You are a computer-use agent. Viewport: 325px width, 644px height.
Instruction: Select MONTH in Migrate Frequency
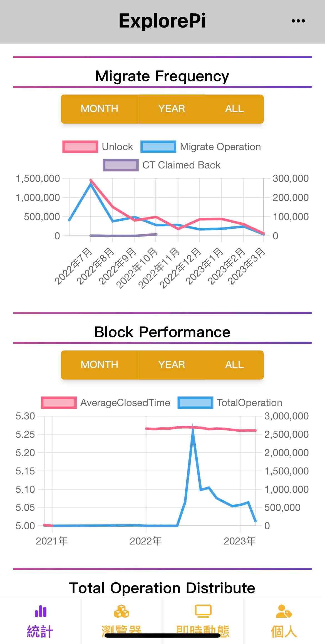click(x=100, y=109)
